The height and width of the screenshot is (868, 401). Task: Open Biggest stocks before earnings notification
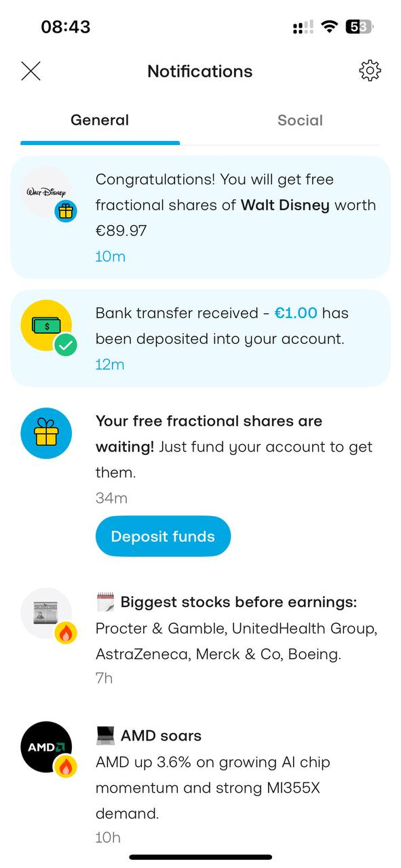tap(200, 640)
